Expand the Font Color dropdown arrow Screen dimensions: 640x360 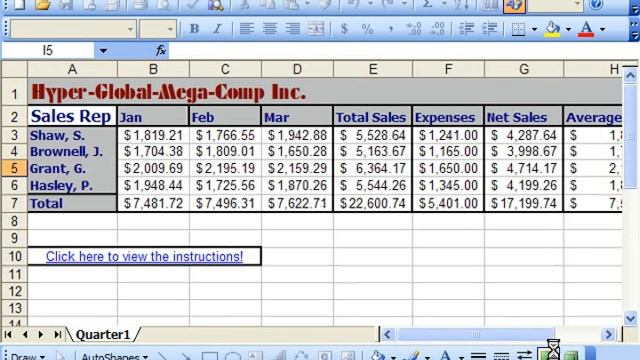(x=602, y=29)
